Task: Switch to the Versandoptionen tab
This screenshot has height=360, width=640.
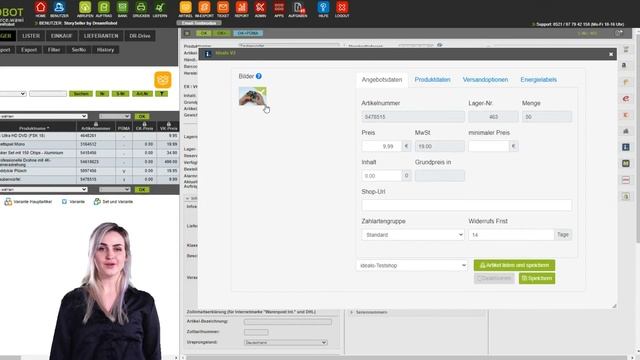Action: 485,80
